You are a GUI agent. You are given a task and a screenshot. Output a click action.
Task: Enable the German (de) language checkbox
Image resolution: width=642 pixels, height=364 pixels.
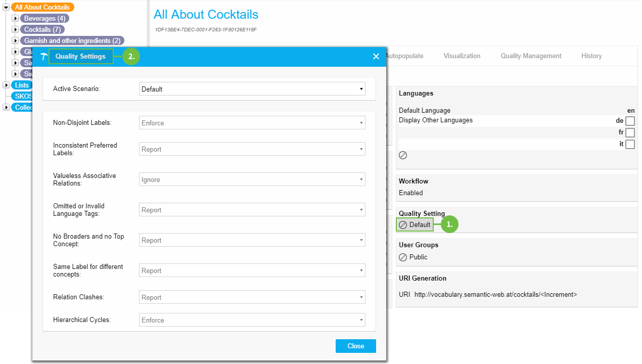[x=630, y=121]
